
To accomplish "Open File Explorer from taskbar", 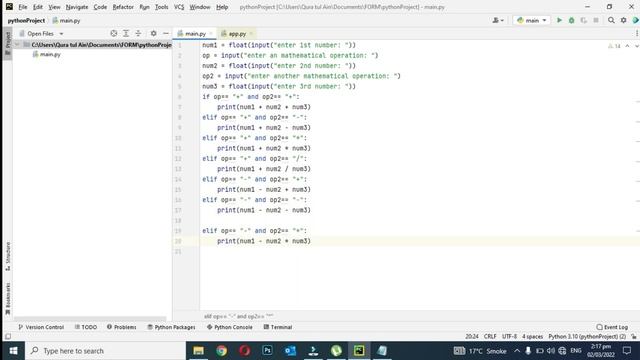I will click(x=198, y=351).
